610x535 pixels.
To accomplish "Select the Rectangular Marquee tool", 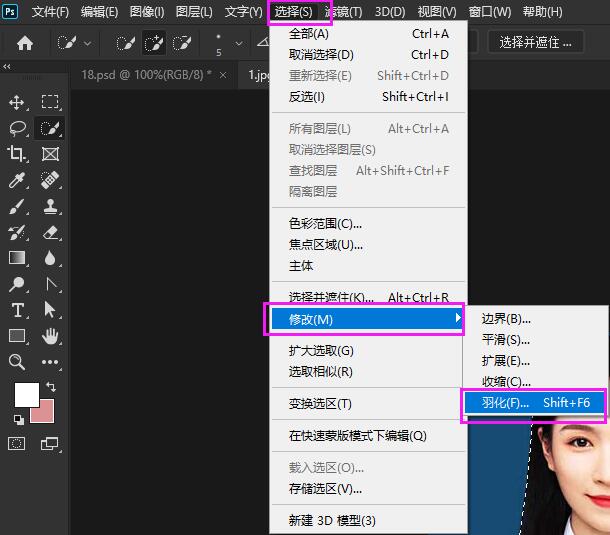I will (50, 102).
